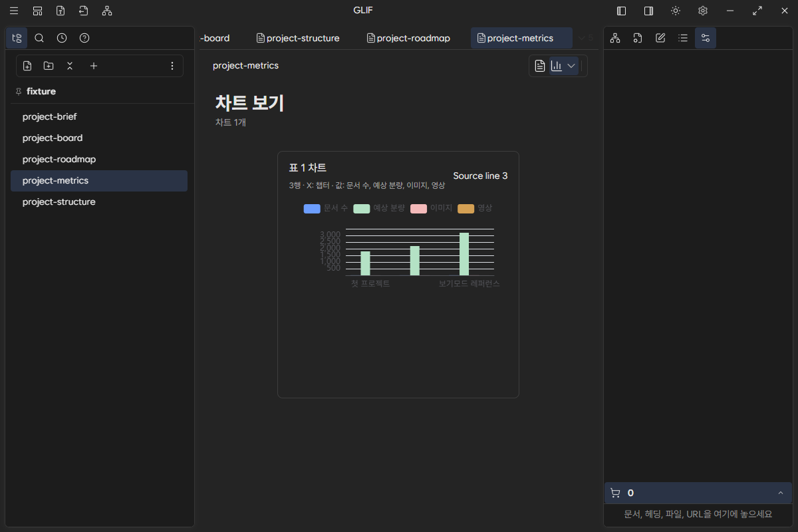This screenshot has width=798, height=532.
Task: Open the graph hierarchy tab in right panel
Action: coord(615,38)
